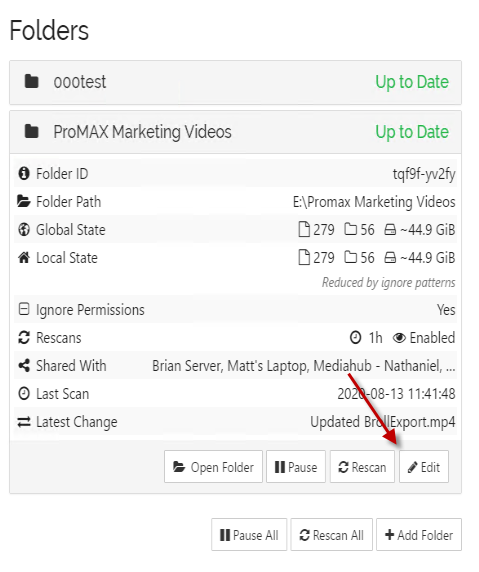Click the Rescans refresh icon
The width and height of the screenshot is (479, 572).
(x=24, y=337)
